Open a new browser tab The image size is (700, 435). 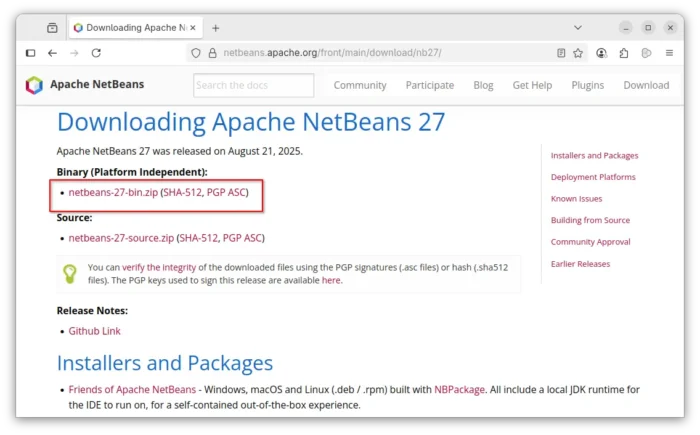tap(216, 28)
